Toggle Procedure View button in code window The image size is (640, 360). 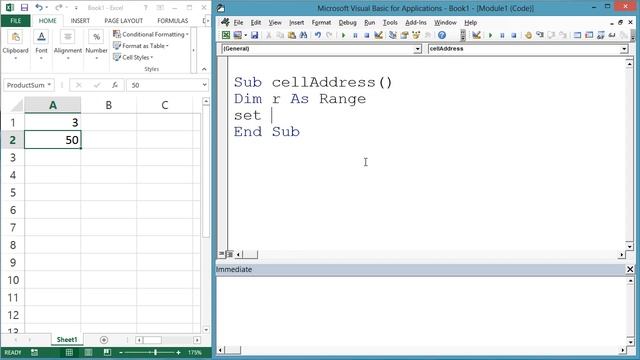pos(222,254)
